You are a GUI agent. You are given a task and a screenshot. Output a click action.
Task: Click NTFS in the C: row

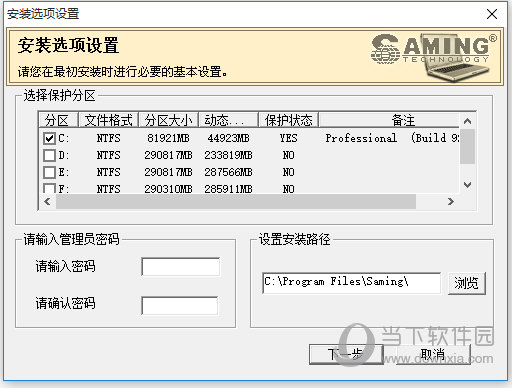pyautogui.click(x=108, y=138)
